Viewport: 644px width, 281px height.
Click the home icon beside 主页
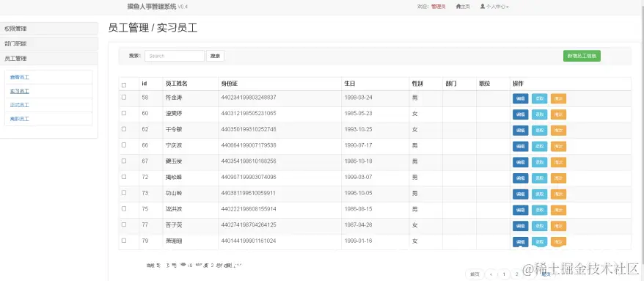coord(458,7)
